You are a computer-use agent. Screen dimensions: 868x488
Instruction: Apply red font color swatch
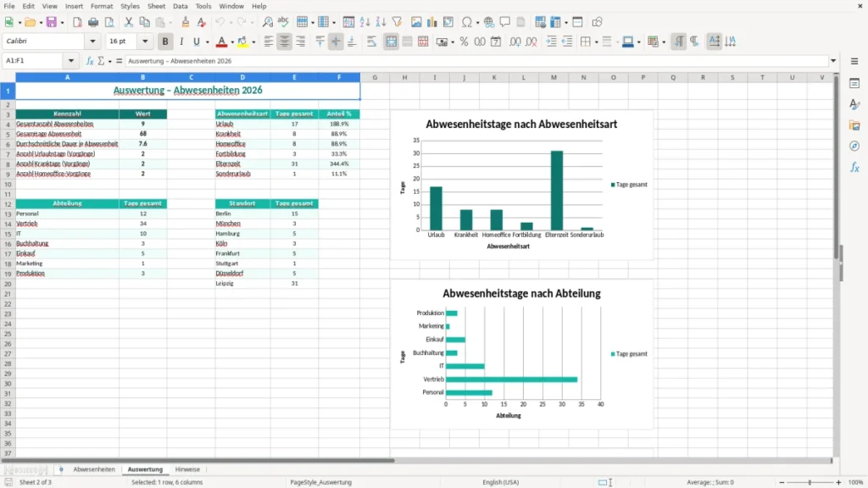pyautogui.click(x=221, y=42)
